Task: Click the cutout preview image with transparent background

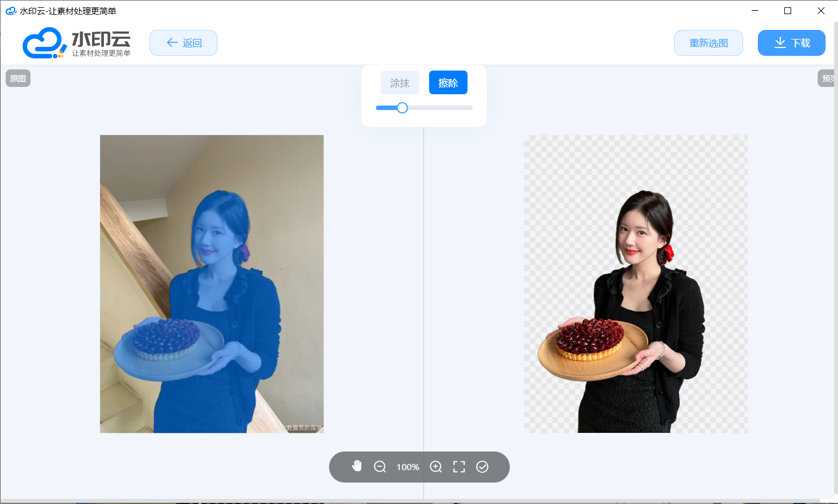Action: coord(635,284)
